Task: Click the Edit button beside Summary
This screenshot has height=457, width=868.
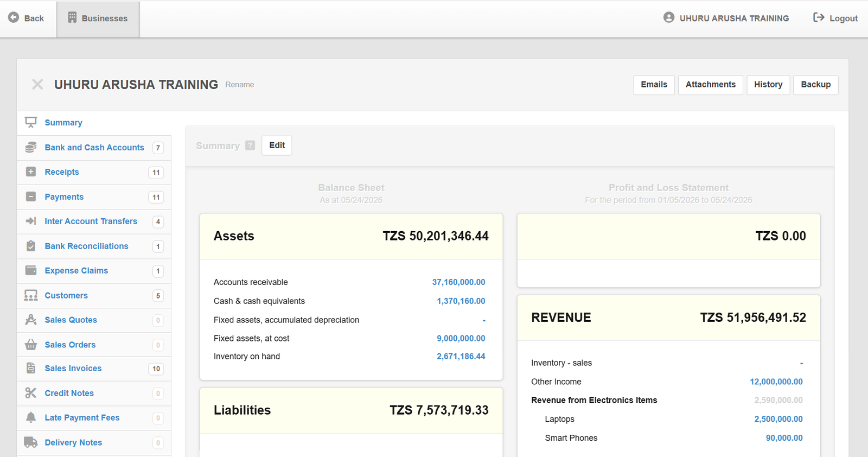Action: [277, 145]
